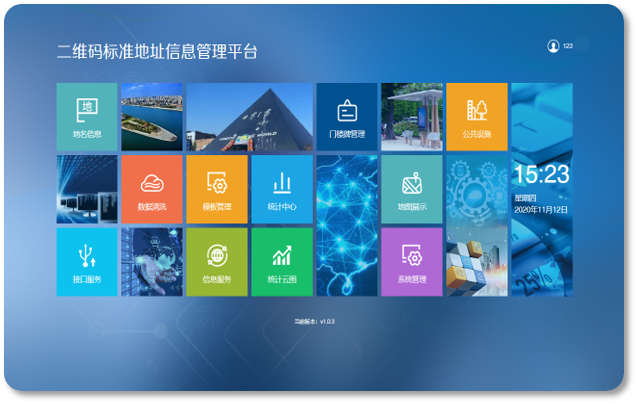Open the 系统管理 purple tile
The width and height of the screenshot is (637, 404).
tap(412, 262)
